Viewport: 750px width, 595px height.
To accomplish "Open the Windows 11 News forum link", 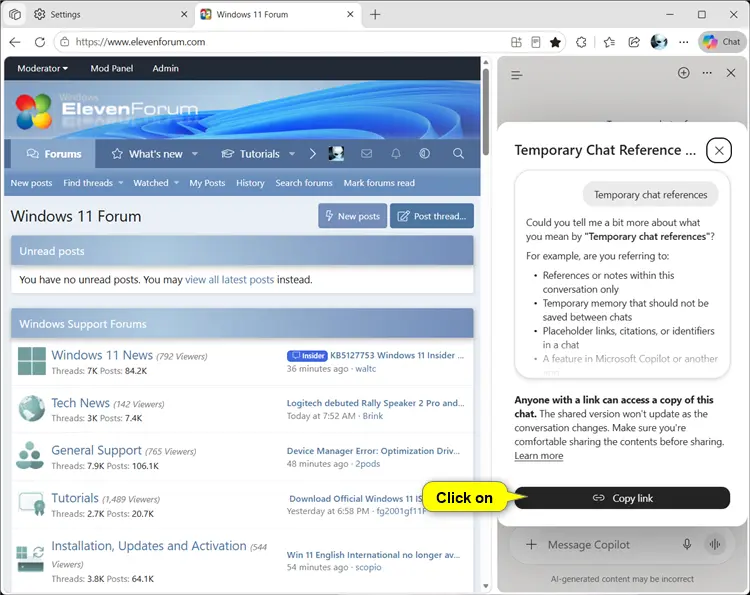I will (102, 355).
